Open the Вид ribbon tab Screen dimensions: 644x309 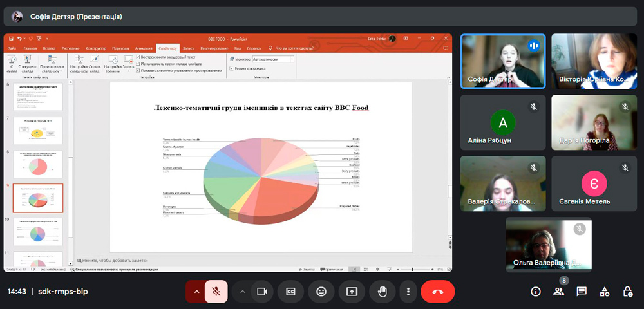point(237,48)
